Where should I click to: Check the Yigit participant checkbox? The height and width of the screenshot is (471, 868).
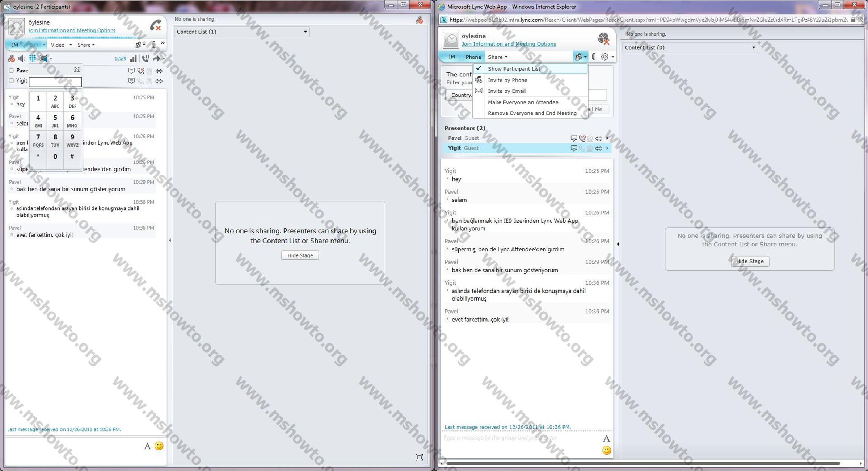point(11,80)
